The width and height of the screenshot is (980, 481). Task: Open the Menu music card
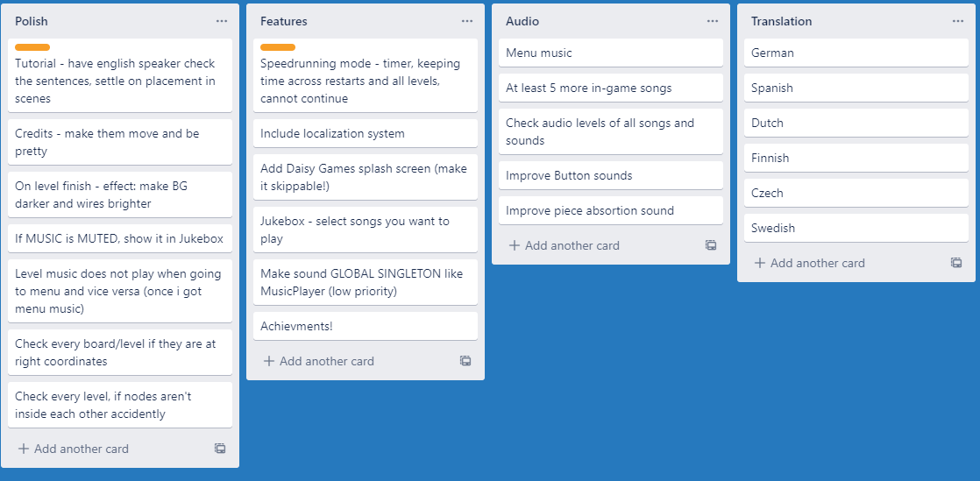(611, 53)
